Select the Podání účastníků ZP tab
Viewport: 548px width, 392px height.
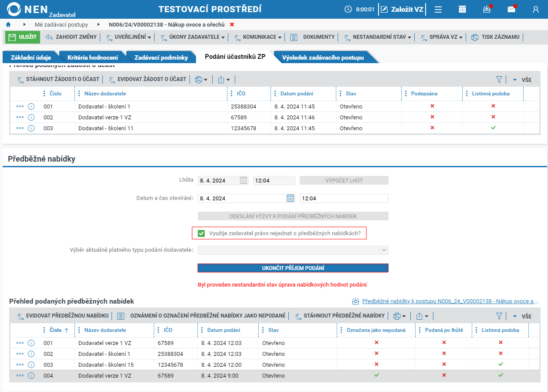click(235, 57)
